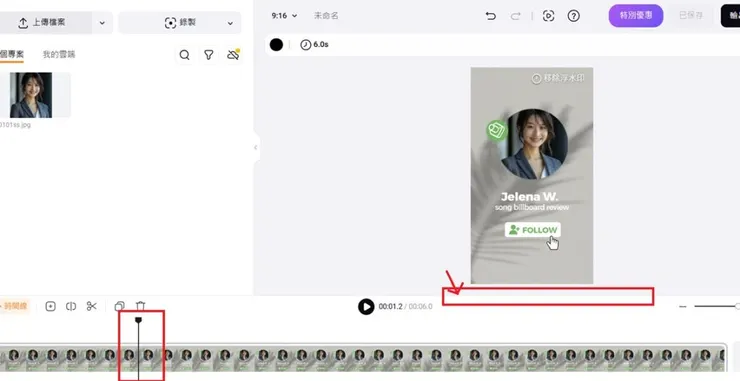This screenshot has height=381, width=740.
Task: Click the redo arrow icon
Action: click(x=516, y=16)
